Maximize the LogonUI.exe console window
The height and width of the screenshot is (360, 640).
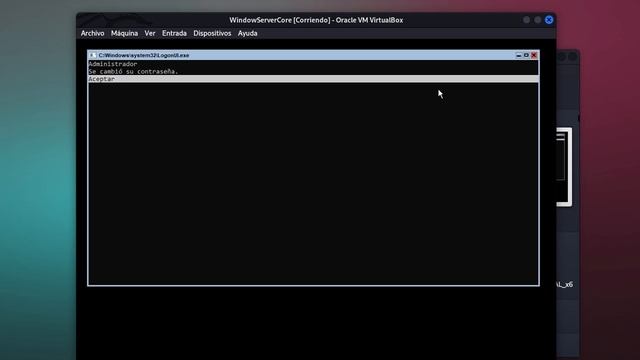point(526,55)
